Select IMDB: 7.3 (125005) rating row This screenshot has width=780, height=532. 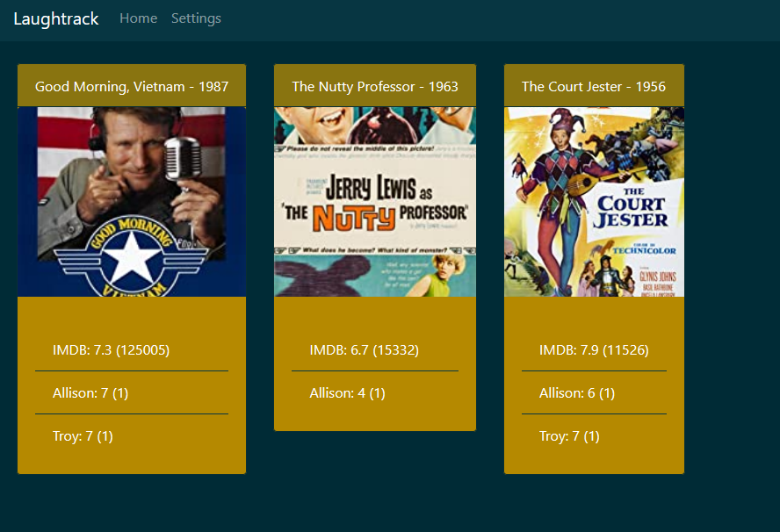pos(132,350)
